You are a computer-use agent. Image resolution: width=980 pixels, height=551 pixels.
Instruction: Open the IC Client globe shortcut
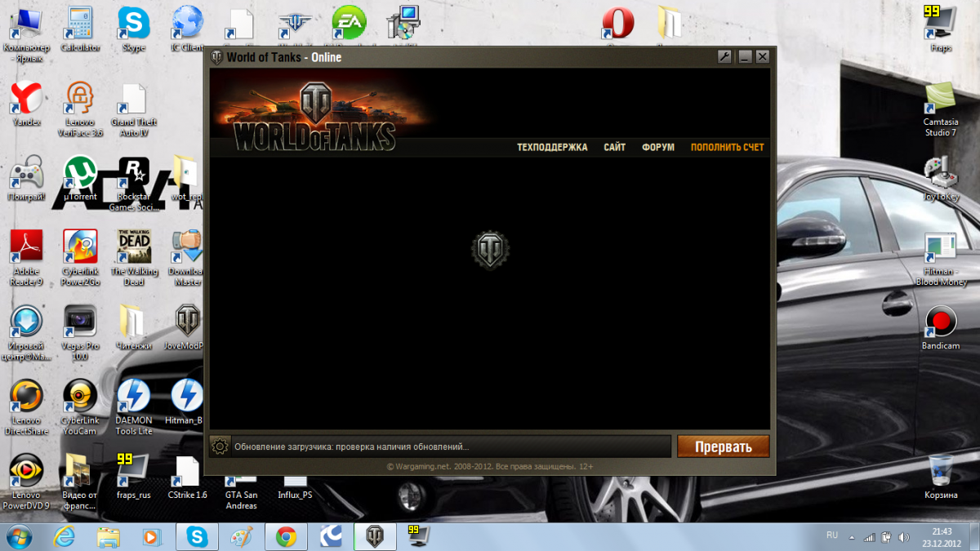(x=187, y=29)
